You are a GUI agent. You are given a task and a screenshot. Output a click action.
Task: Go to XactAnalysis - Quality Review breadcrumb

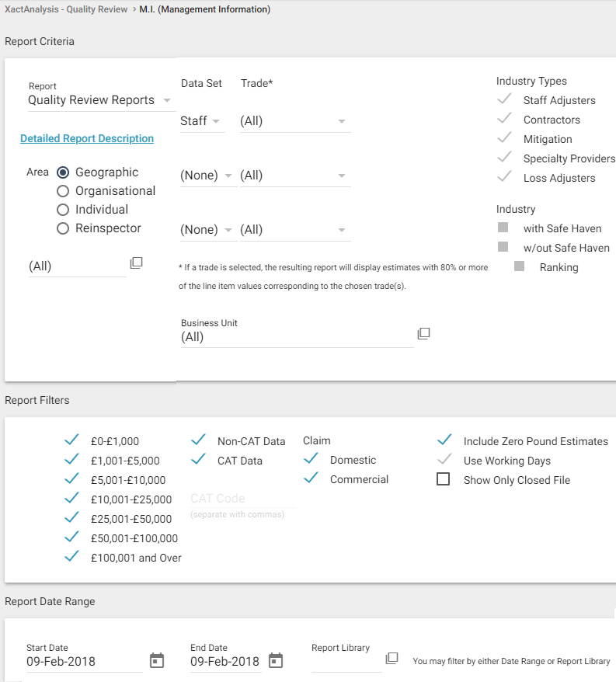coord(66,9)
